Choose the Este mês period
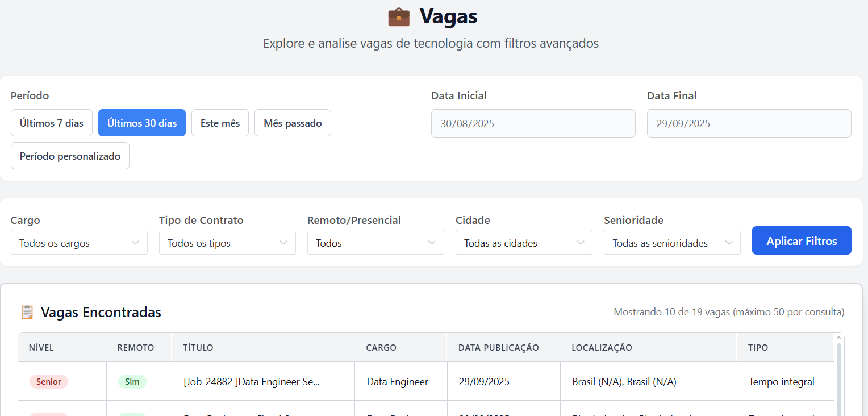 (220, 123)
